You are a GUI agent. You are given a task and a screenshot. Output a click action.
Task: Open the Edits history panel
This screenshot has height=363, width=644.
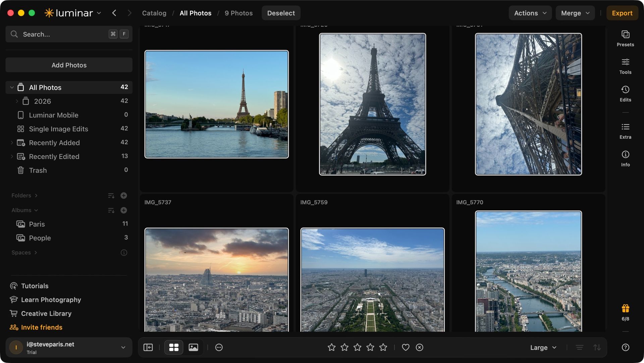coord(625,94)
